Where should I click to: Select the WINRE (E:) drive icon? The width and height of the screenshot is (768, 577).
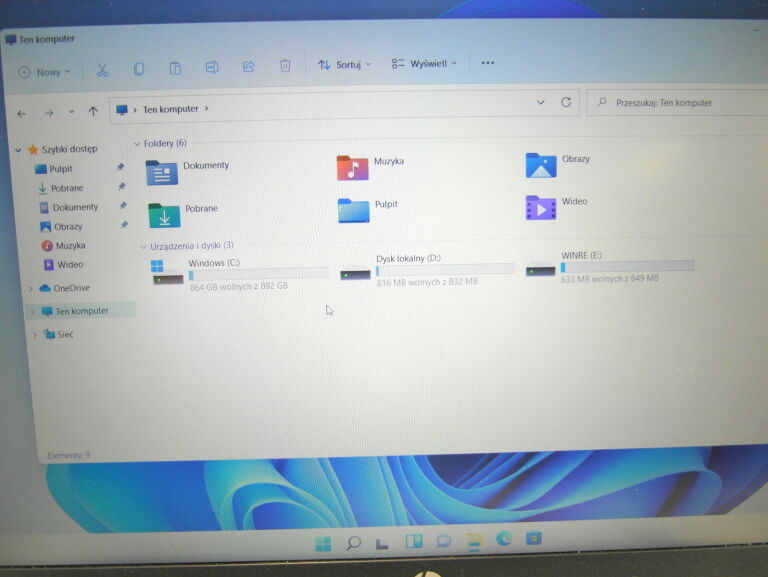point(540,269)
